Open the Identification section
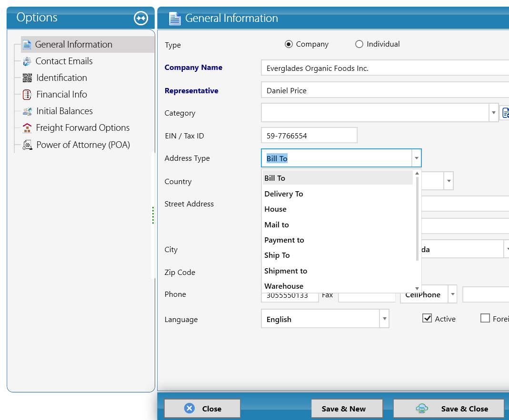 tap(61, 78)
